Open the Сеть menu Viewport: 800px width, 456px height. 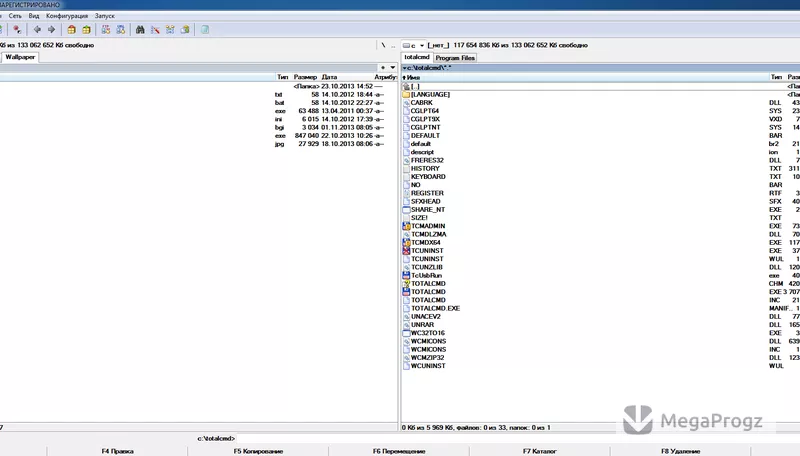point(15,16)
